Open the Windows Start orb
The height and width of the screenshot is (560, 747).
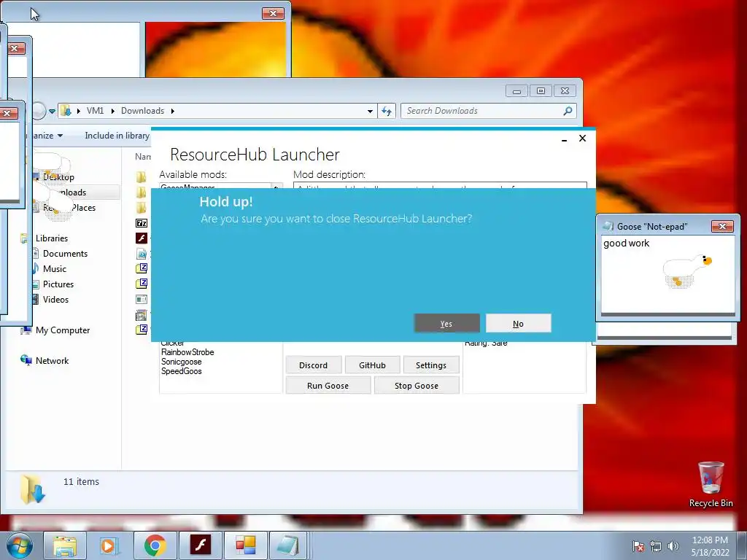(x=18, y=545)
